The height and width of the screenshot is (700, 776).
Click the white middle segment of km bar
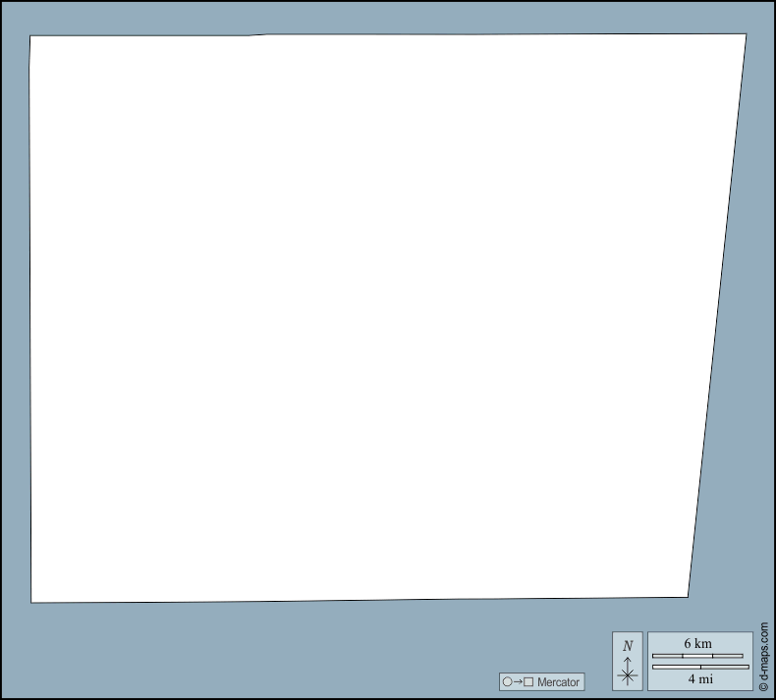pos(697,656)
